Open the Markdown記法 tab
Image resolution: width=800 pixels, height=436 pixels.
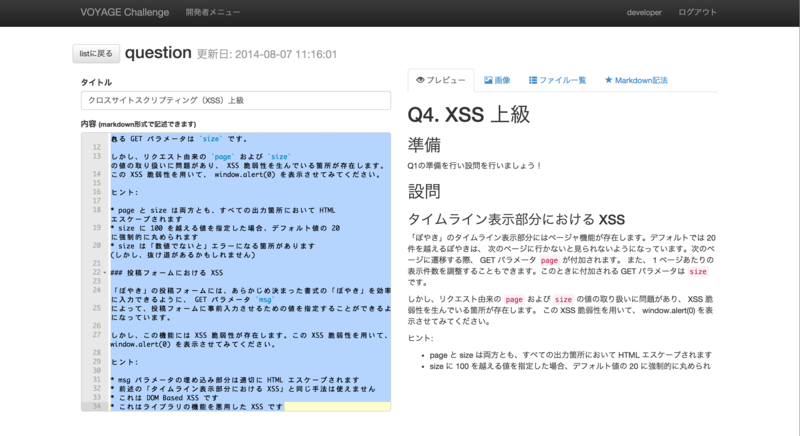pyautogui.click(x=636, y=80)
